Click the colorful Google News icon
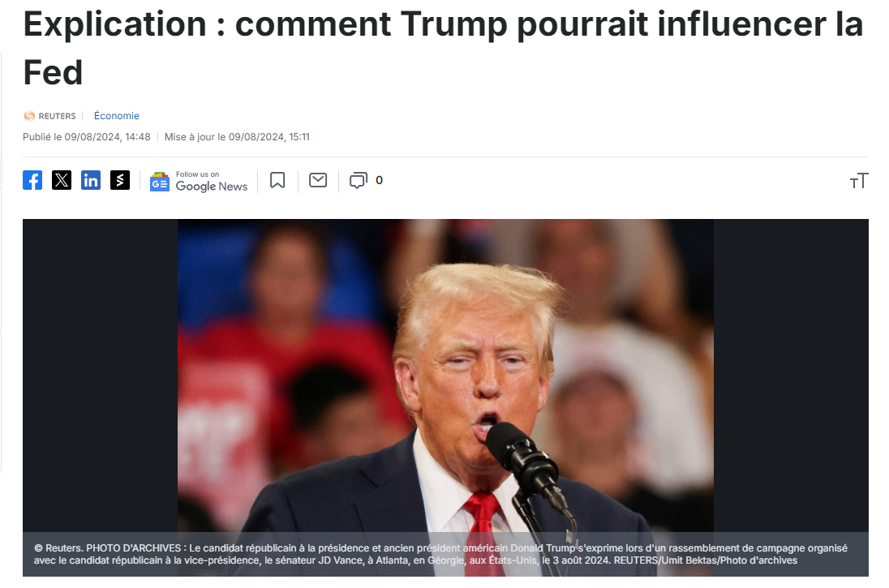Viewport: 889px width, 588px height. click(x=160, y=182)
